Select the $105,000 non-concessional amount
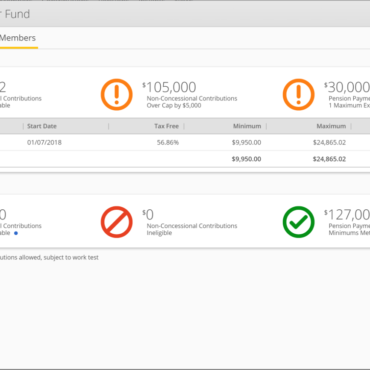Viewport: 370px width, 370px height. click(169, 87)
